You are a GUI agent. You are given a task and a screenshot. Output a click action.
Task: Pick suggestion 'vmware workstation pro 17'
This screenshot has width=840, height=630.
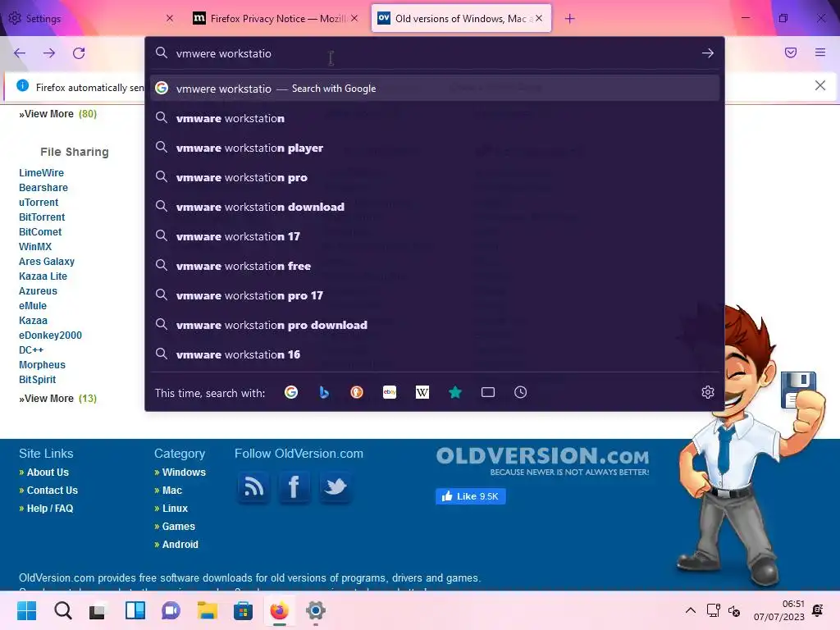[x=435, y=295]
